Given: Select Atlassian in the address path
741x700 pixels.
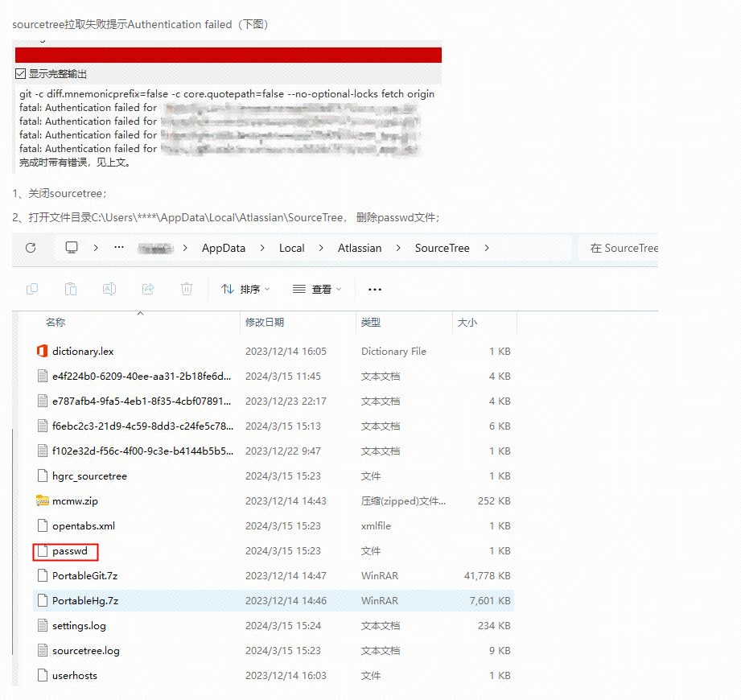Looking at the screenshot, I should click(360, 248).
